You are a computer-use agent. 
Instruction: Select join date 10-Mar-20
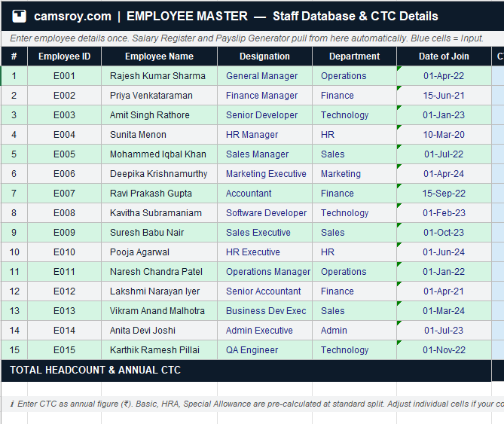[x=444, y=135]
